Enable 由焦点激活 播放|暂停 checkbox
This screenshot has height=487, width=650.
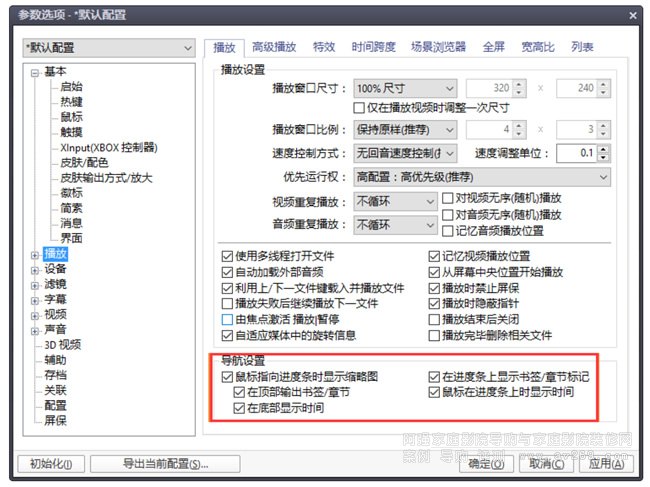coord(227,320)
